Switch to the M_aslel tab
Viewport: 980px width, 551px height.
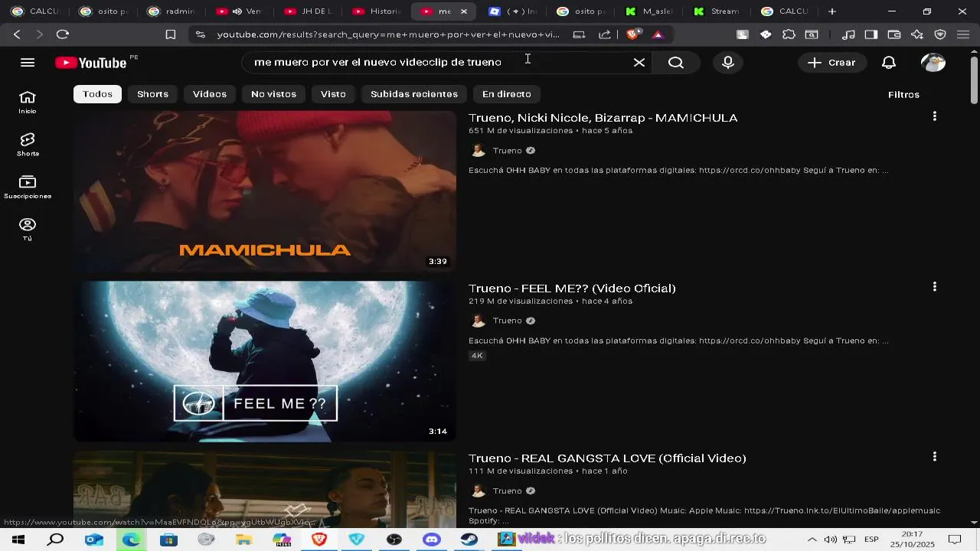coord(650,11)
